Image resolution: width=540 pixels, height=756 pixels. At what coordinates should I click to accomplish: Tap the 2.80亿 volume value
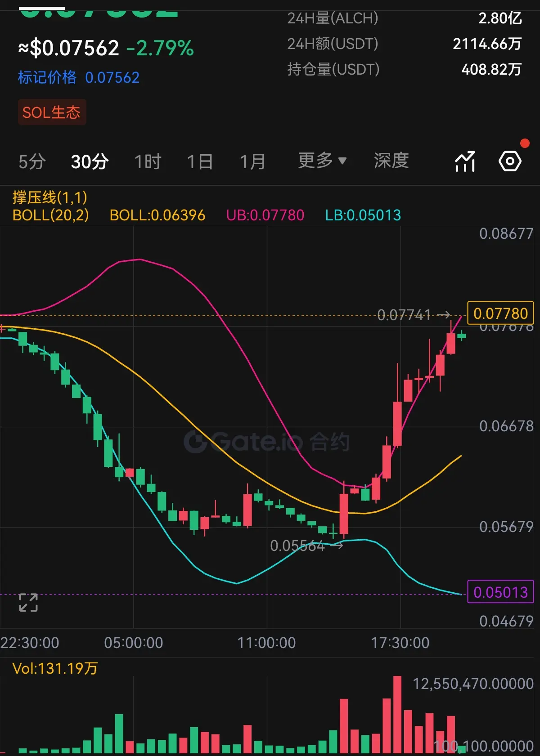pos(500,18)
